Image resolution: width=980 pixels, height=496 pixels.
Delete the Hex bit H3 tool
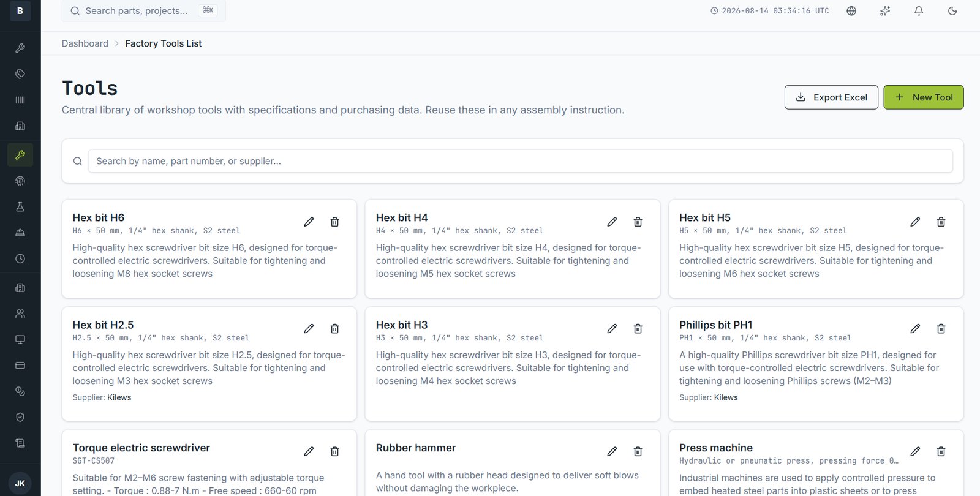(638, 329)
